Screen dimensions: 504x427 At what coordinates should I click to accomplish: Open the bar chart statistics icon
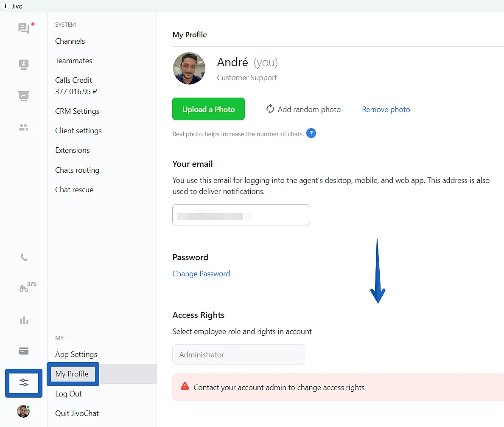(24, 320)
